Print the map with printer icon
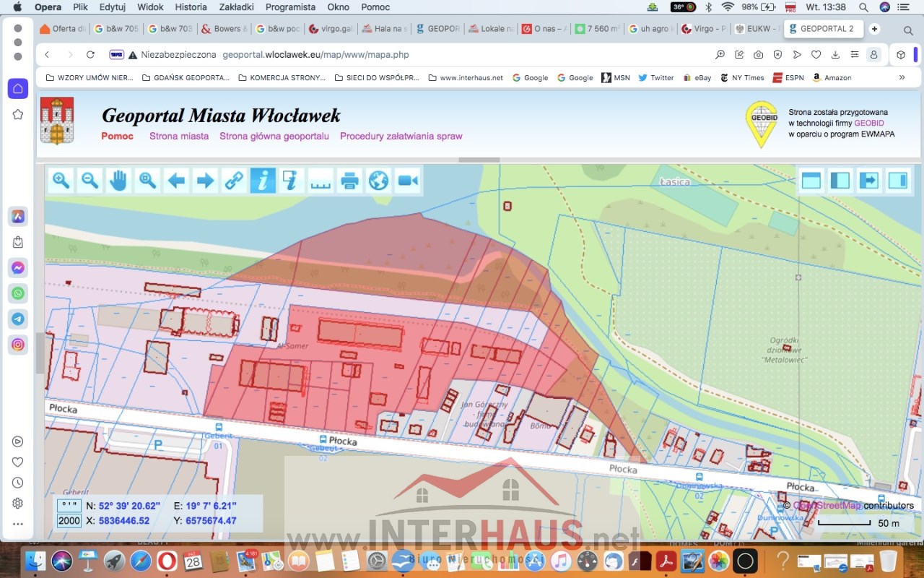Screen dimensions: 924x578 pos(350,180)
